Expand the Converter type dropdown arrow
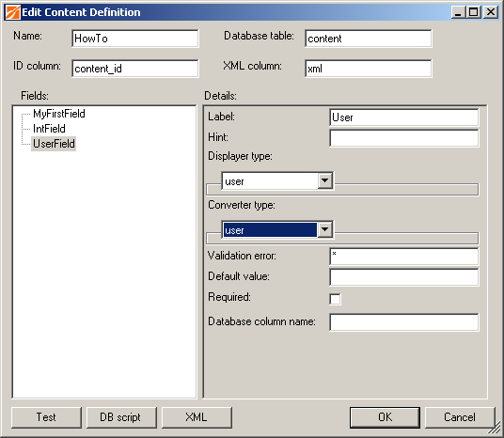This screenshot has height=438, width=504. coord(325,229)
